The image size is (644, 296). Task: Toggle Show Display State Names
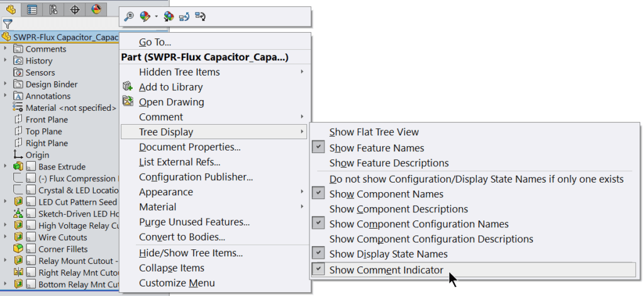pyautogui.click(x=388, y=254)
